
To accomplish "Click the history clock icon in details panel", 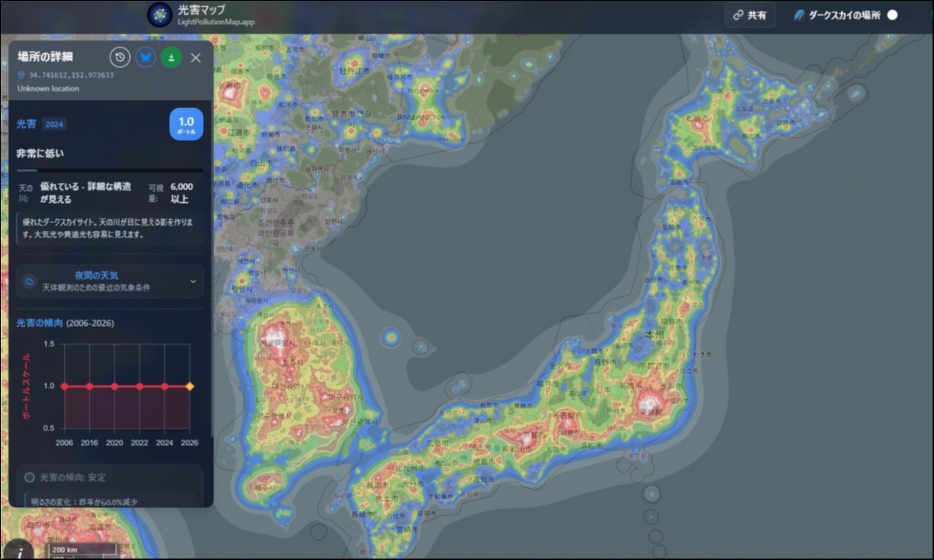I will pyautogui.click(x=120, y=58).
